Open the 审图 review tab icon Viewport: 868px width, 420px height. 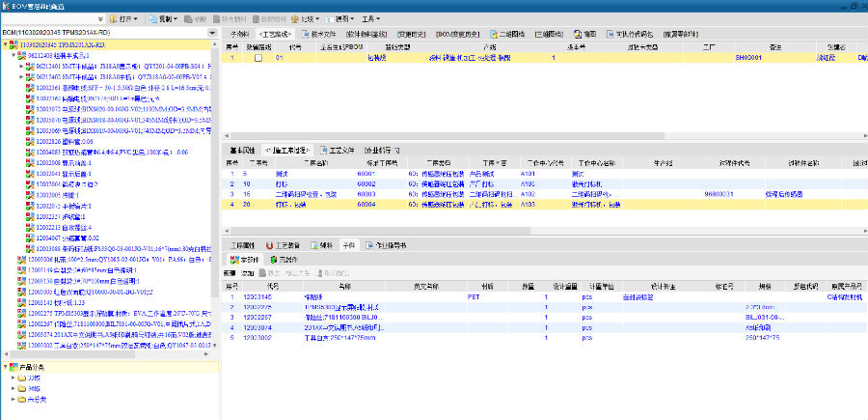click(x=577, y=33)
